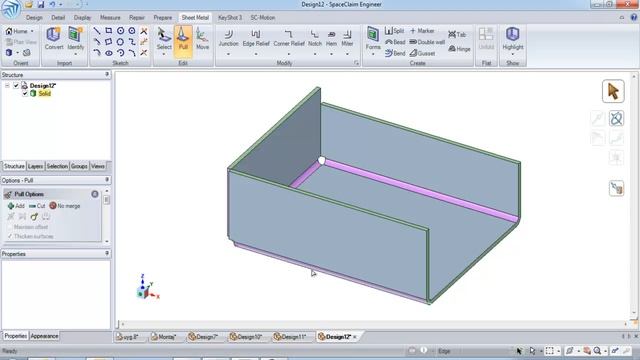
Task: Toggle Solid visibility checkbox
Action: [25, 93]
